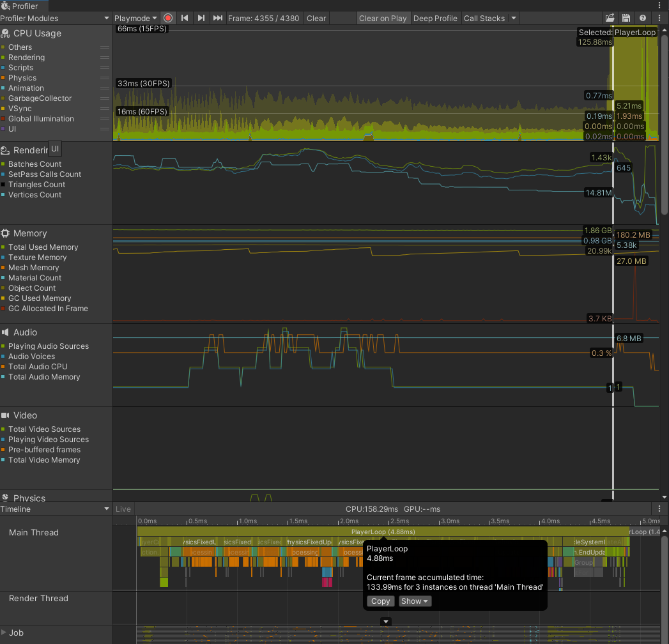The width and height of the screenshot is (669, 644).
Task: Toggle the Call Stacks button
Action: 484,19
